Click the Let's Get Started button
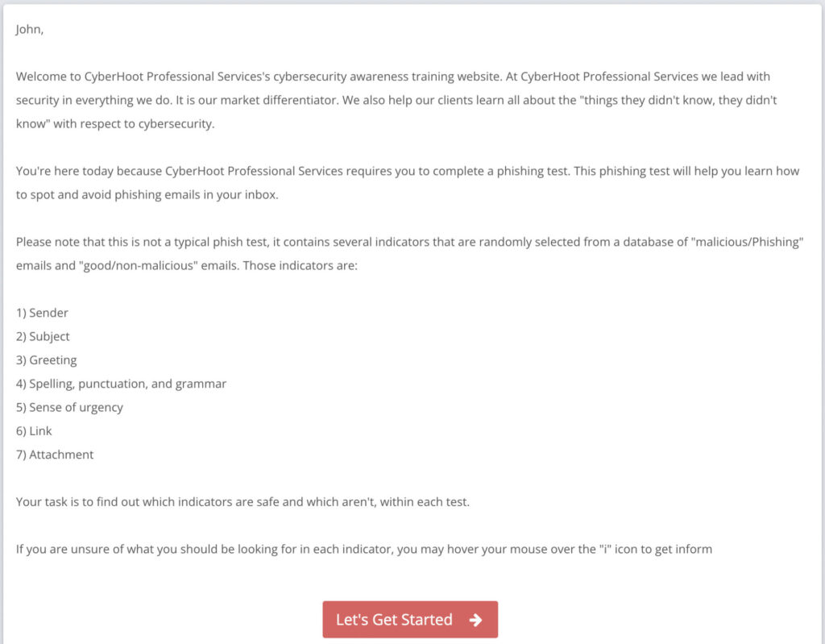Viewport: 825px width, 644px height. click(x=410, y=619)
